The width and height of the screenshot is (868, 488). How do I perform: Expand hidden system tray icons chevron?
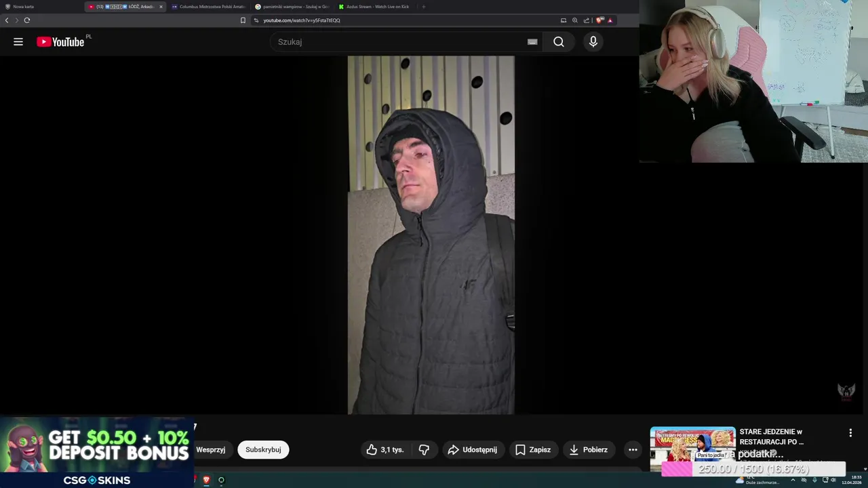click(x=793, y=480)
